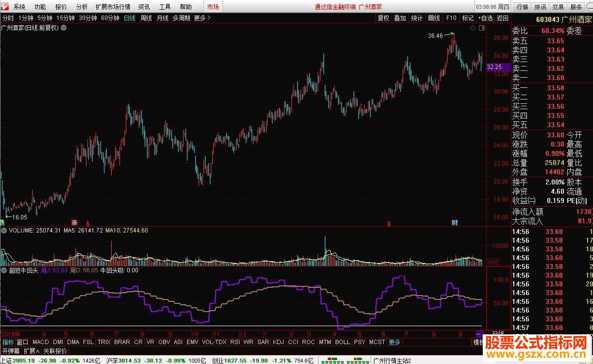Open the 分析 menu
593x364 pixels.
82,7
